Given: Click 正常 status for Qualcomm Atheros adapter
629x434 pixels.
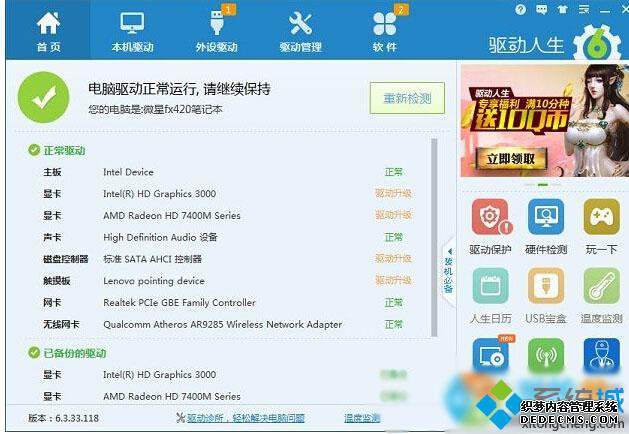Looking at the screenshot, I should point(394,324).
